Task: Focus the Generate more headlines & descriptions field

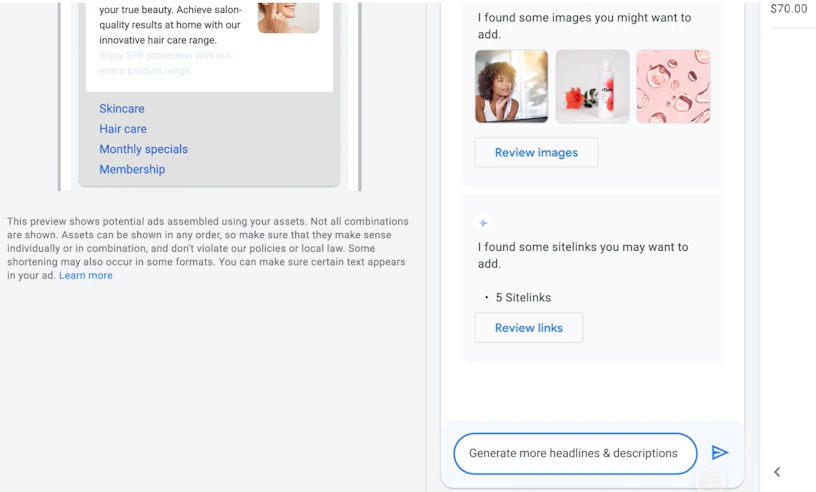Action: tap(575, 453)
